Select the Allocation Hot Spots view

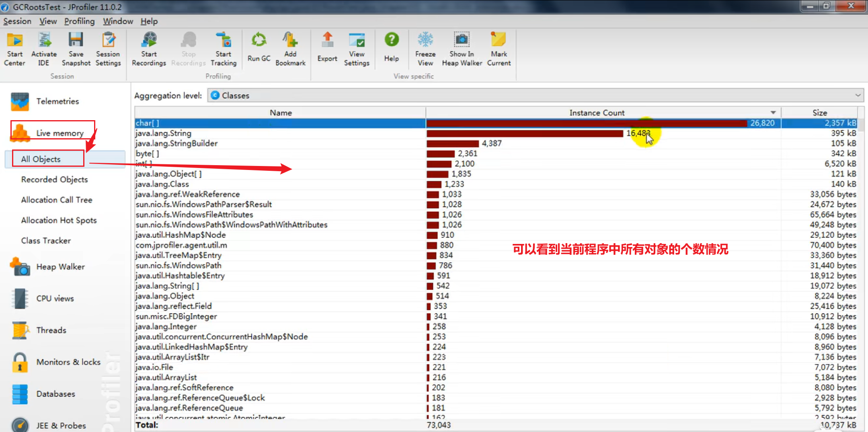59,220
